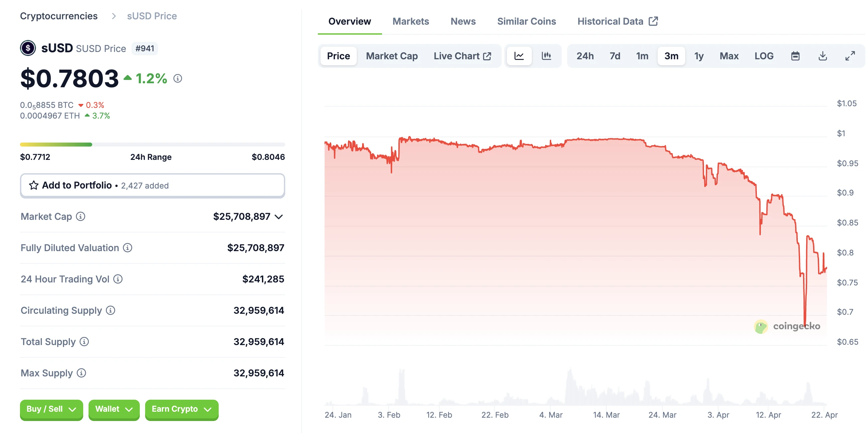Click the Cryptocurrencies breadcrumb link

[59, 16]
